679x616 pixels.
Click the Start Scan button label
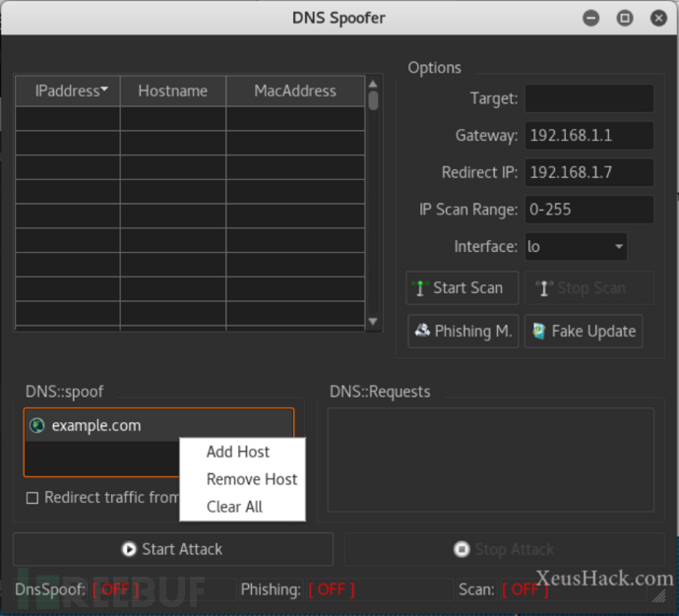click(x=467, y=288)
